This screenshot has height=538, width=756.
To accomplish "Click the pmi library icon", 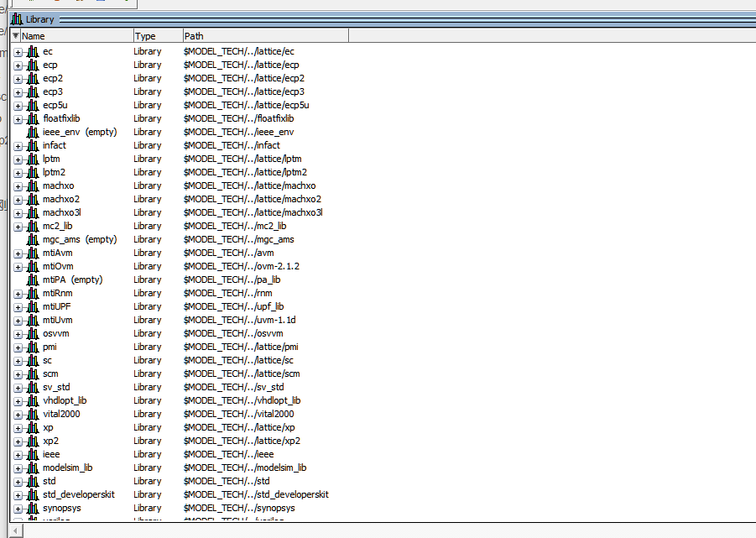I will click(33, 347).
